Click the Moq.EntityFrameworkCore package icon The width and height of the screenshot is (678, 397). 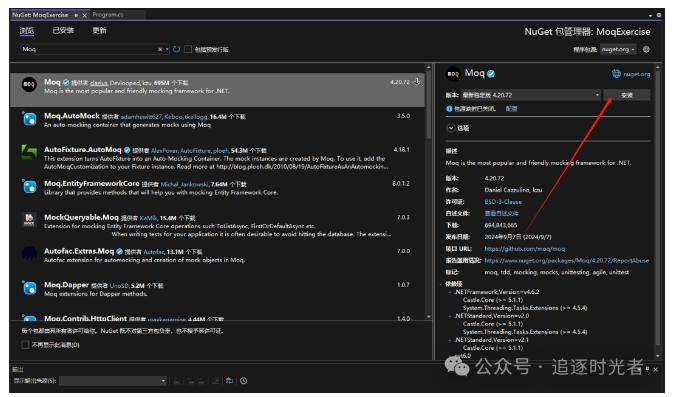29,186
